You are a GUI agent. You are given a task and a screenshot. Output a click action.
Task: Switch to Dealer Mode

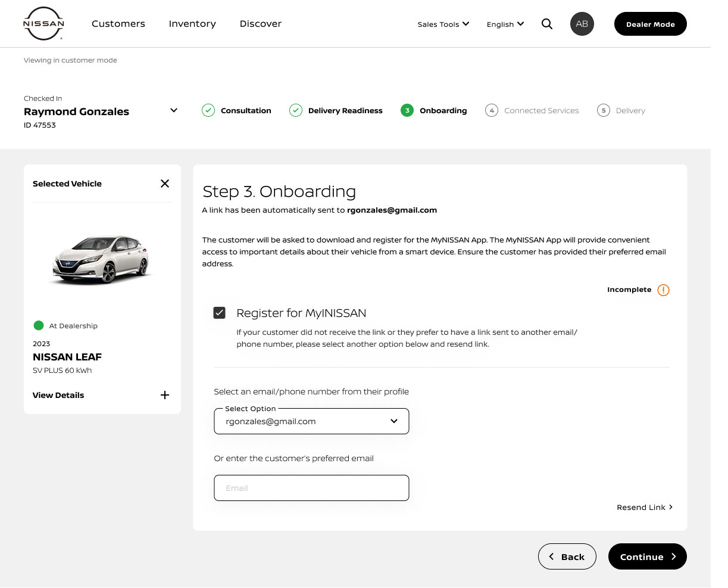tap(651, 24)
